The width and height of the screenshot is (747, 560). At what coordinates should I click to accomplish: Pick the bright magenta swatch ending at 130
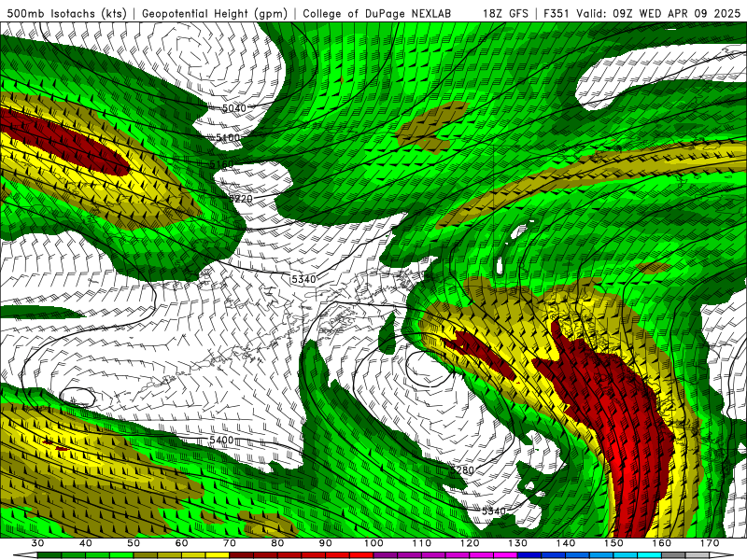click(x=505, y=555)
